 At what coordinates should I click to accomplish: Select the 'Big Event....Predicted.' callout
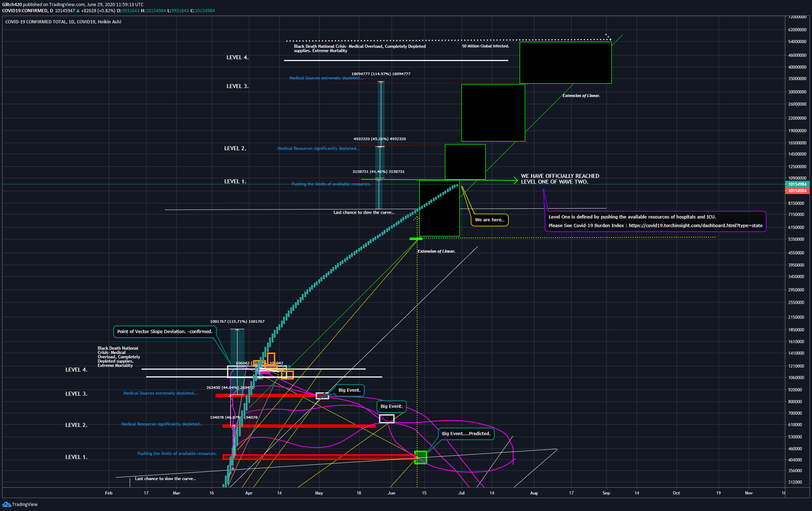coord(466,434)
